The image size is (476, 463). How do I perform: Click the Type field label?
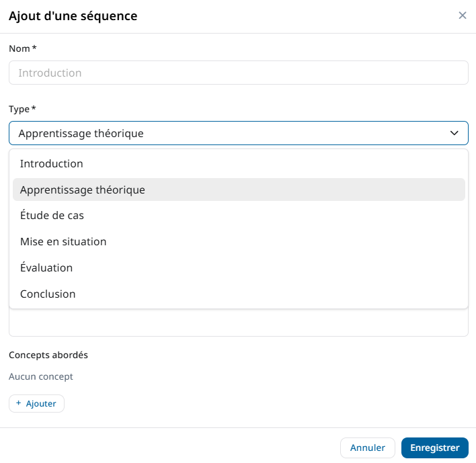(19, 109)
